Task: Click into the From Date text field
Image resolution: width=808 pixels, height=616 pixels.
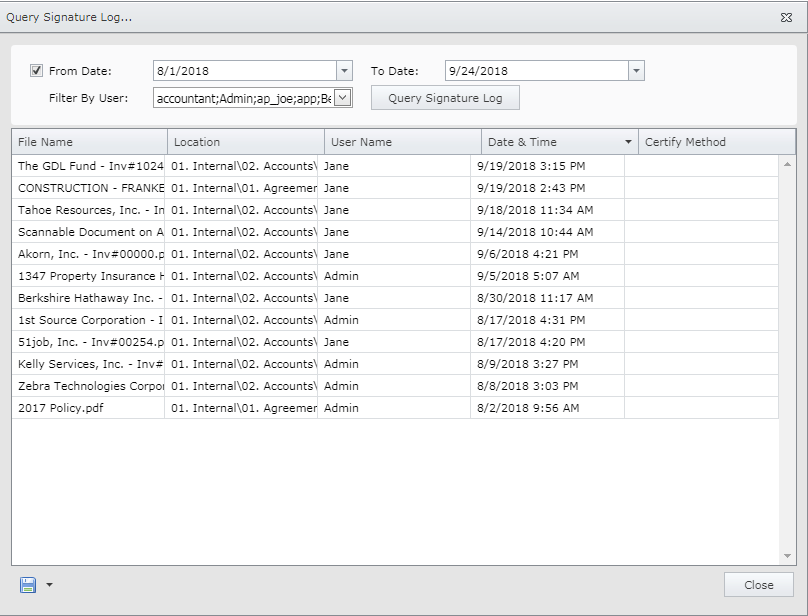Action: pos(244,71)
